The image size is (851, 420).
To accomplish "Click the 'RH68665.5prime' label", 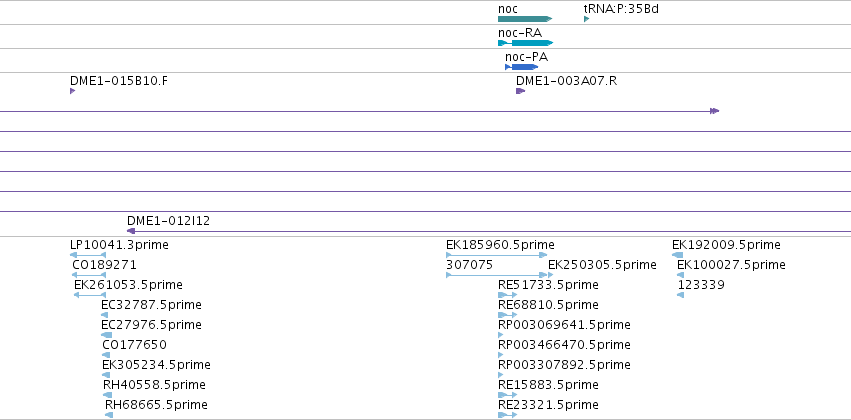I will pyautogui.click(x=156, y=404).
